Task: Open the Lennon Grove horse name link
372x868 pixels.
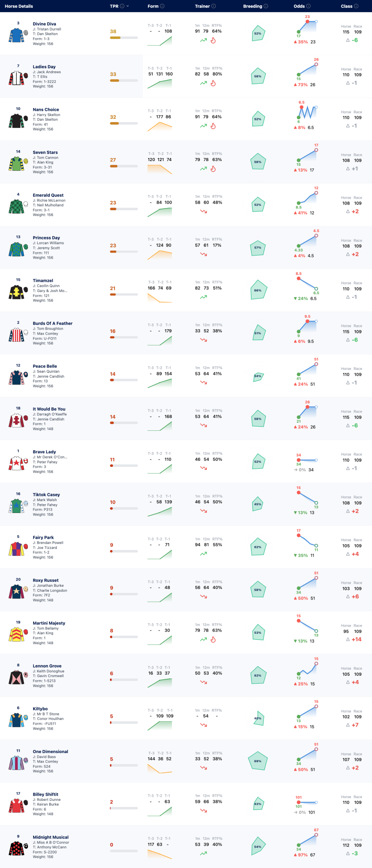Action: [x=47, y=666]
